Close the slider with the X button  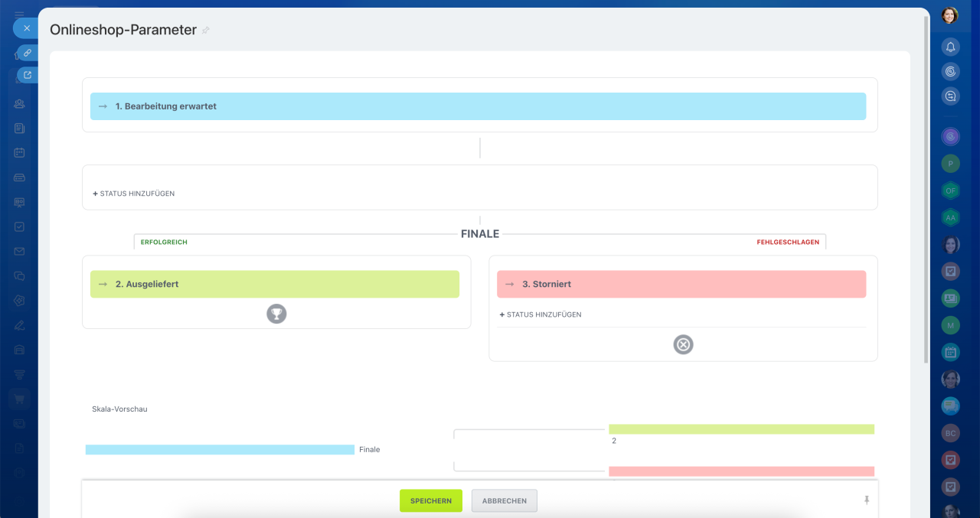tap(26, 28)
